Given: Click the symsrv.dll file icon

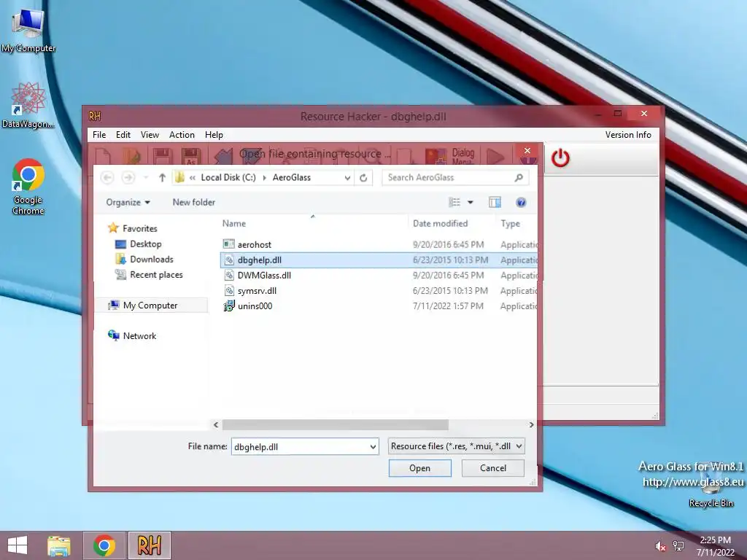Looking at the screenshot, I should (x=228, y=290).
